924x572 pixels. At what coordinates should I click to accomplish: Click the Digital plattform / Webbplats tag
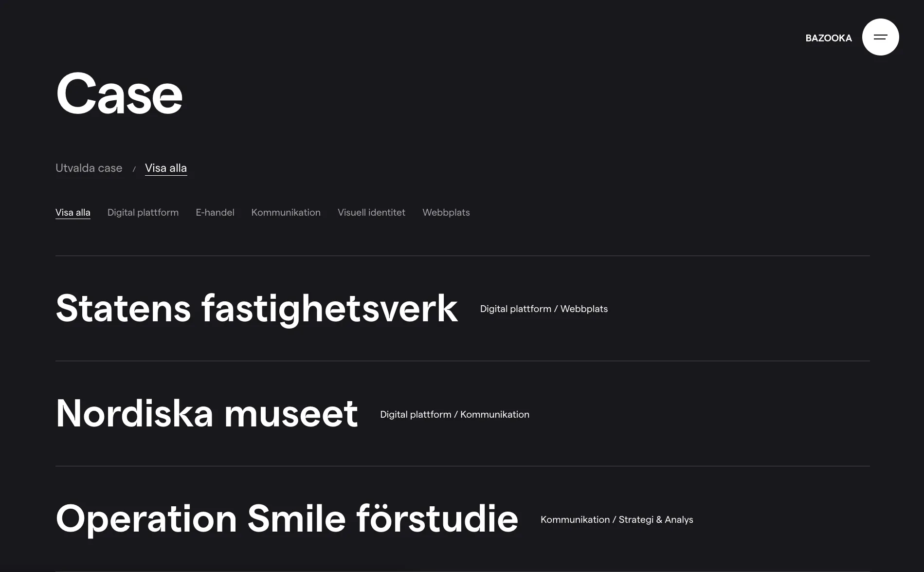click(x=544, y=309)
